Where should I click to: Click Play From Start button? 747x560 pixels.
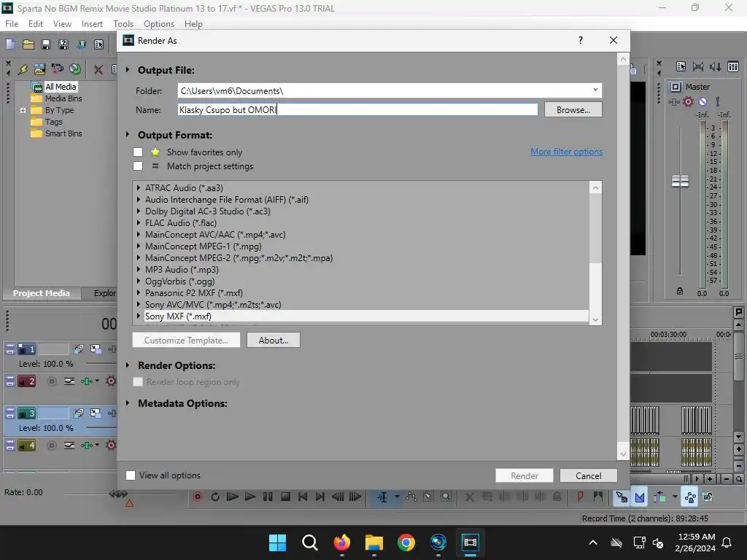click(x=233, y=497)
